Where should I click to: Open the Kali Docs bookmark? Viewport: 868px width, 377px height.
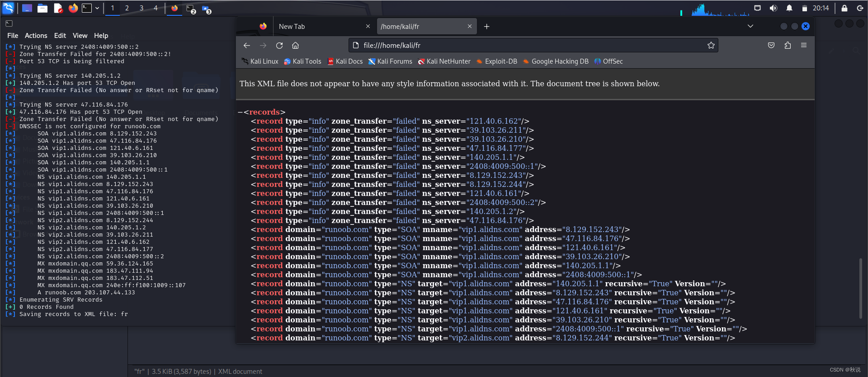345,61
